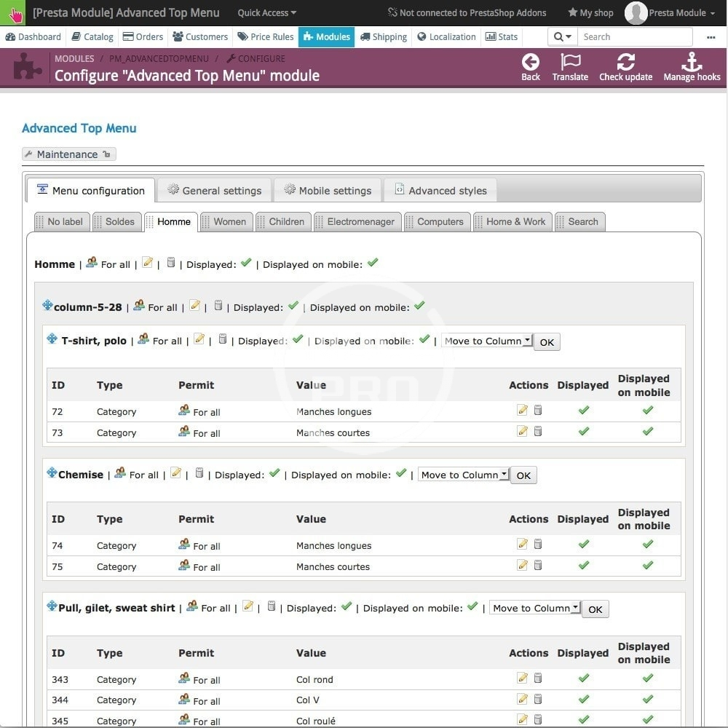Image resolution: width=728 pixels, height=728 pixels.
Task: Open Manage hooks anchor icon
Action: pyautogui.click(x=691, y=63)
